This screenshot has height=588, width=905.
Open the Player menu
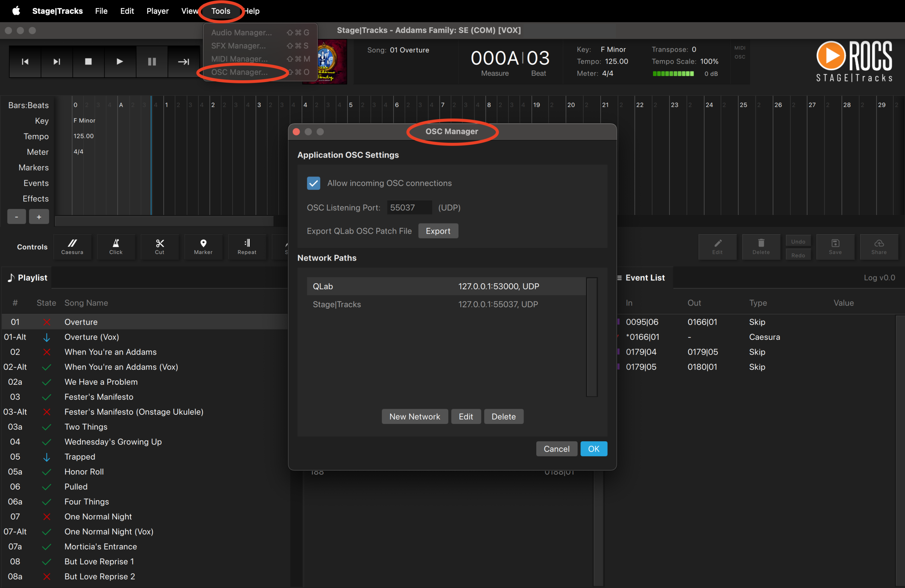click(157, 11)
